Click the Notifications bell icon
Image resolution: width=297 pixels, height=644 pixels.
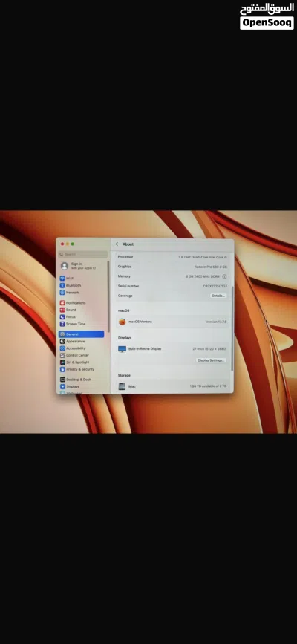(62, 303)
